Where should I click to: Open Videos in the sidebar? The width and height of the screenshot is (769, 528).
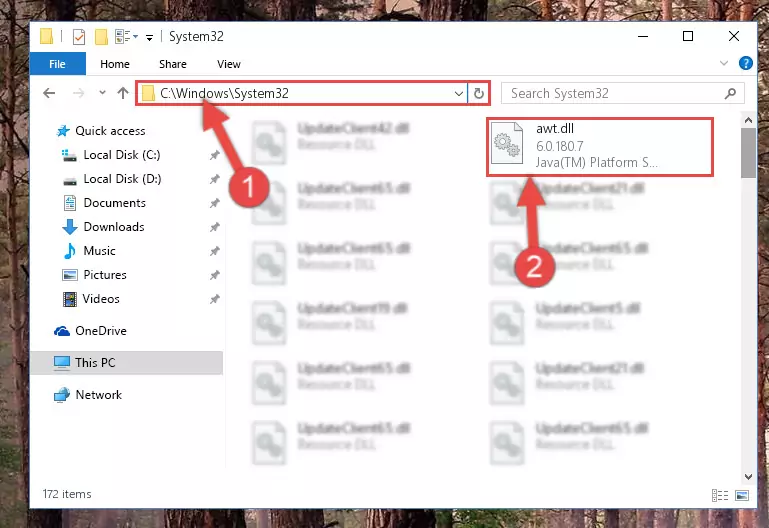(101, 299)
